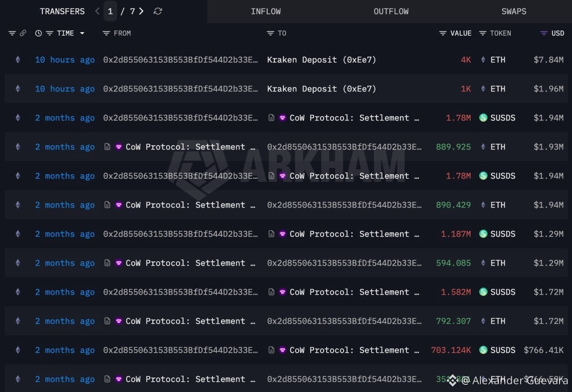This screenshot has width=572, height=392.
Task: Click the $1.96M USD amount
Action: (x=548, y=88)
